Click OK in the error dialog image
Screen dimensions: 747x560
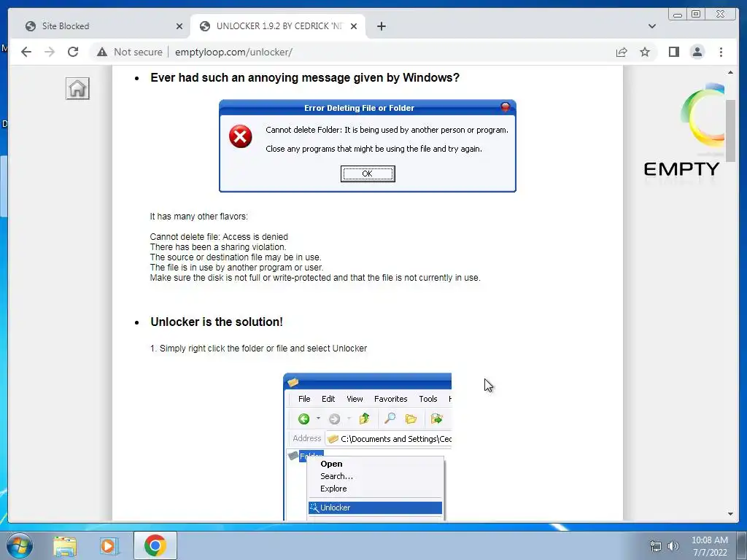368,174
